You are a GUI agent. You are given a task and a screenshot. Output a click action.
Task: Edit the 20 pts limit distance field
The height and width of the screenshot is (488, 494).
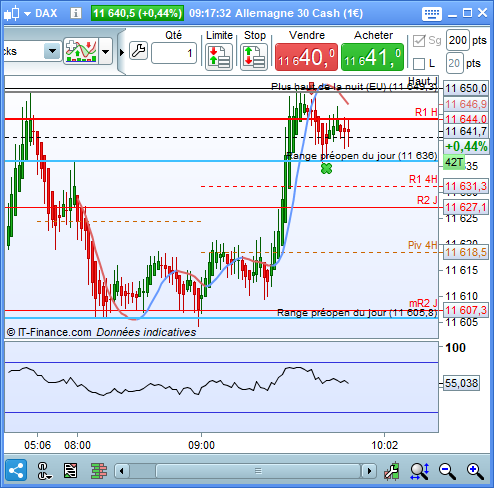(x=454, y=63)
